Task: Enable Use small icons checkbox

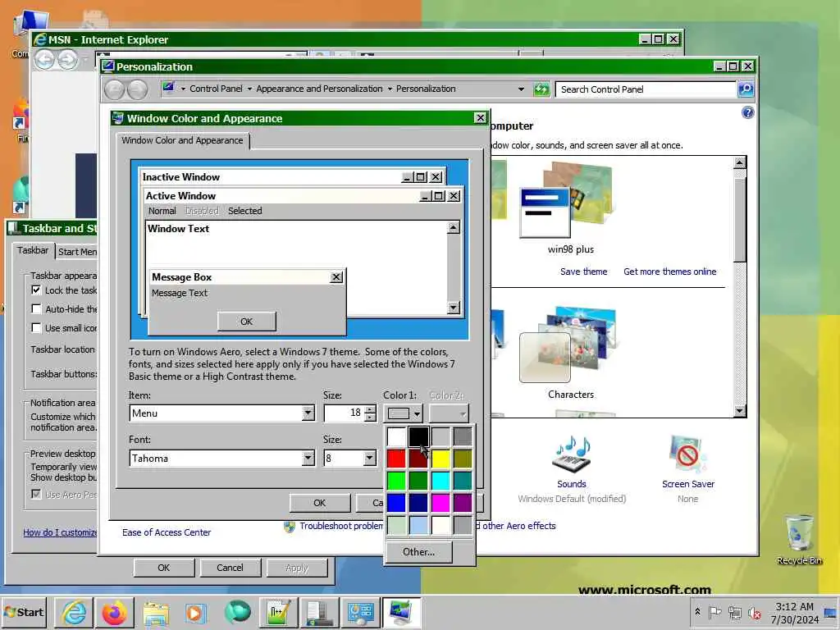Action: [x=36, y=327]
